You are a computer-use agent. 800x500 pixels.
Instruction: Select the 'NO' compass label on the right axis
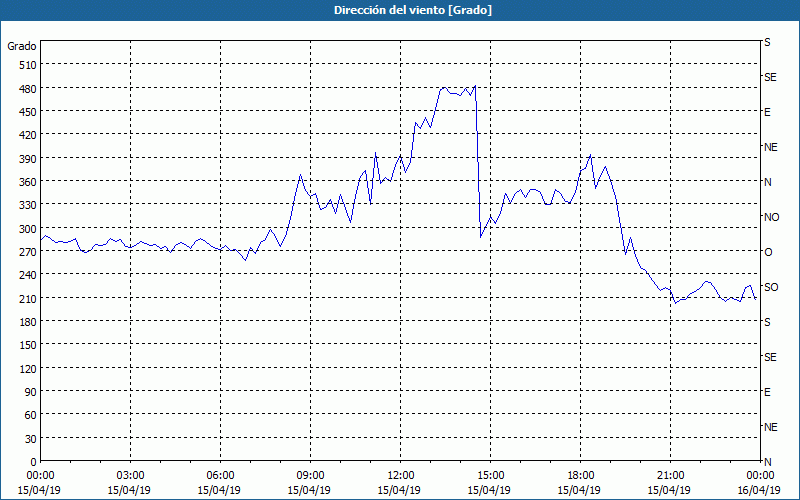771,217
